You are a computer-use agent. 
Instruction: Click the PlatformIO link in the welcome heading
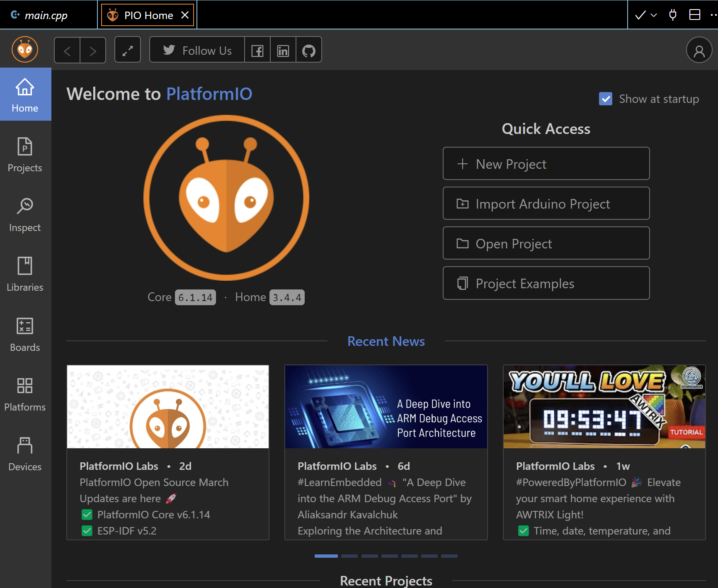click(209, 94)
